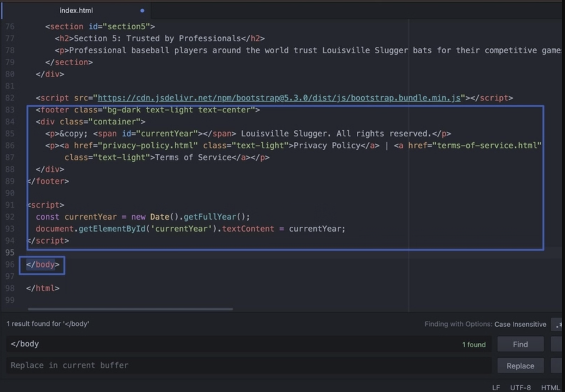Open the Bootstrap jsdelivr CDN link
Image resolution: width=565 pixels, height=392 pixels.
click(x=279, y=98)
